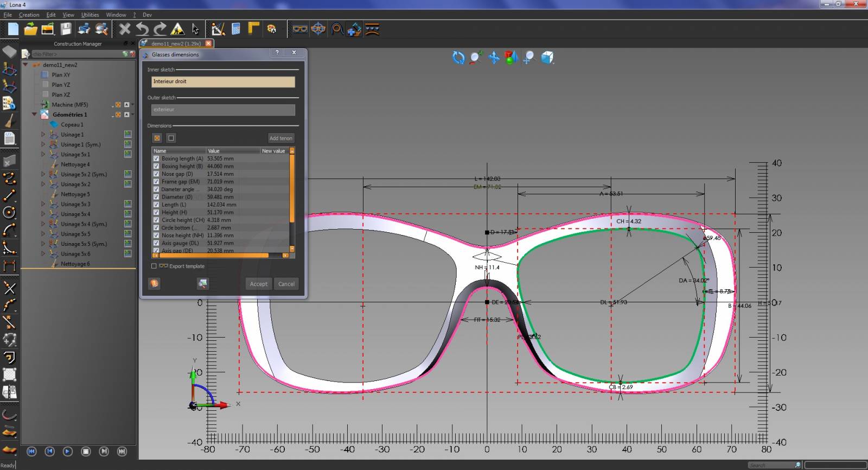
Task: Enable the Export template checkbox
Action: coord(154,266)
